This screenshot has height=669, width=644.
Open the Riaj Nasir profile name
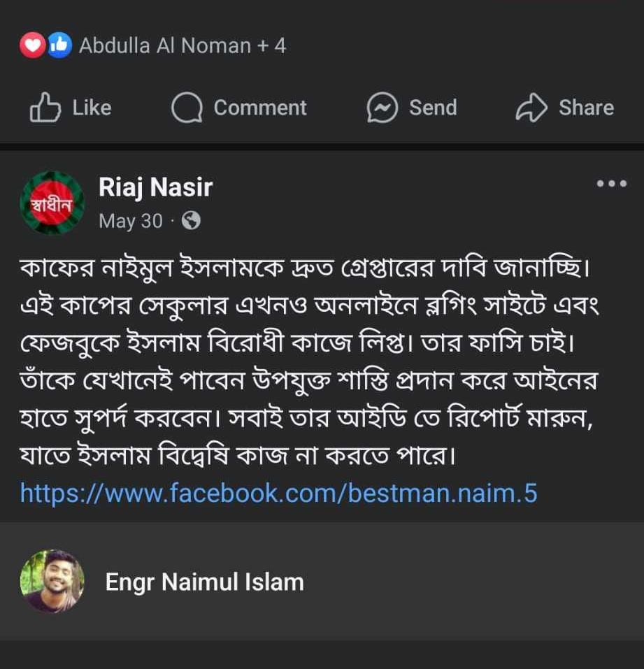(x=155, y=187)
